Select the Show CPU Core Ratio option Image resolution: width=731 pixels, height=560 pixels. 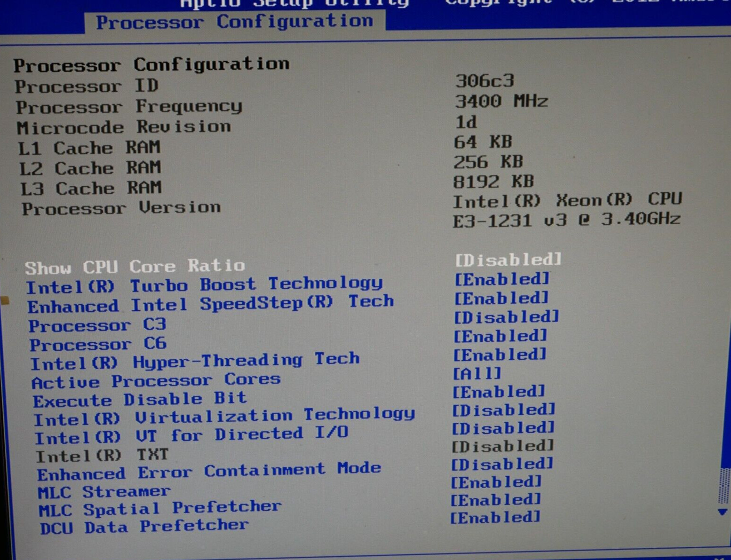point(135,267)
